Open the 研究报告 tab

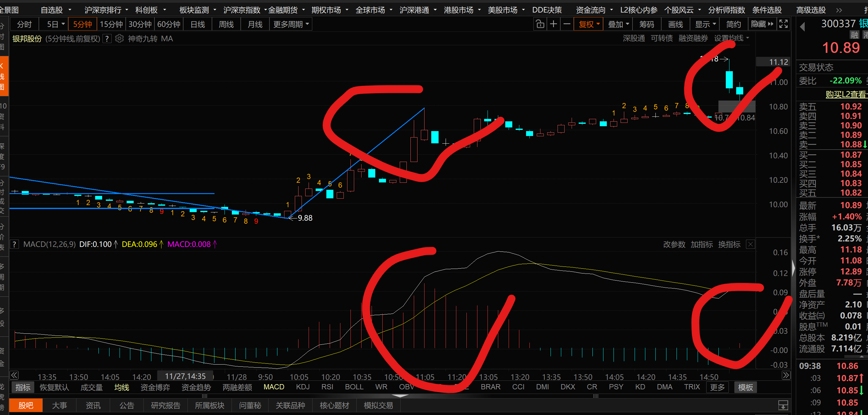click(165, 405)
